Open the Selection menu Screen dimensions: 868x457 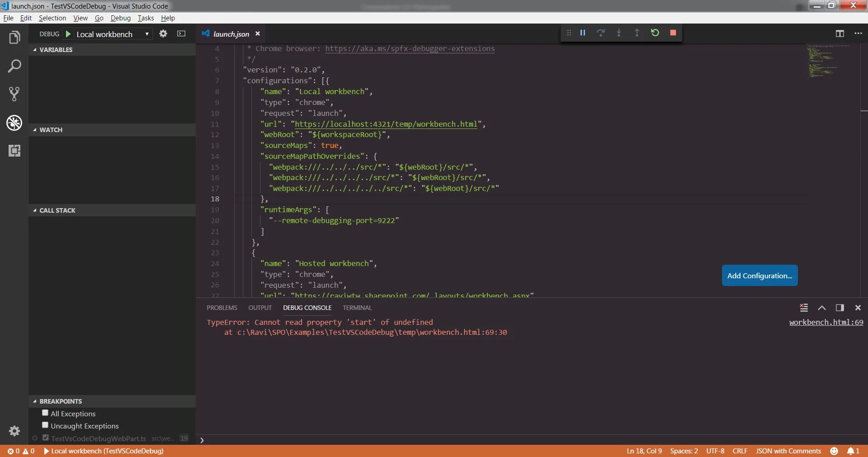point(52,18)
